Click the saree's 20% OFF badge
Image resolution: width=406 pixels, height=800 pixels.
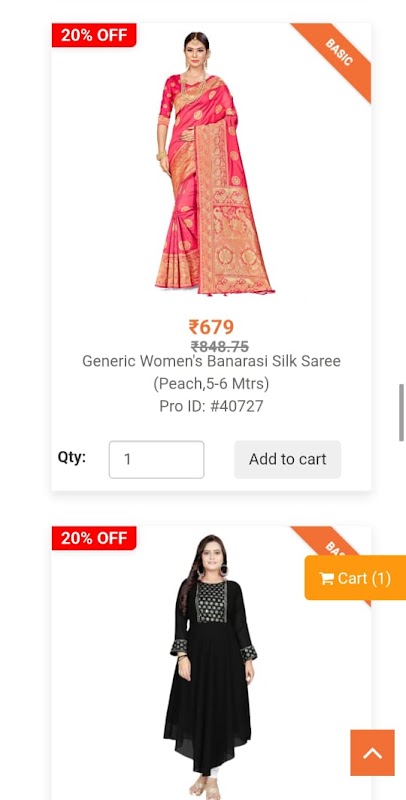[x=94, y=35]
